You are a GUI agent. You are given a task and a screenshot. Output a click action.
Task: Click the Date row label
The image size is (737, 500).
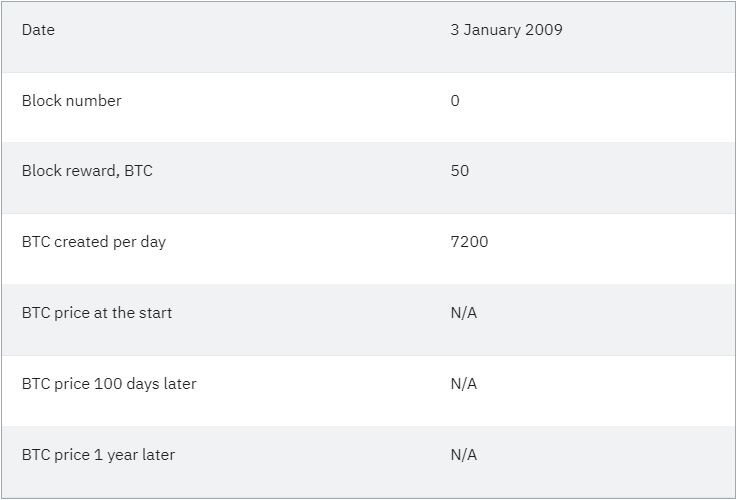[x=38, y=30]
